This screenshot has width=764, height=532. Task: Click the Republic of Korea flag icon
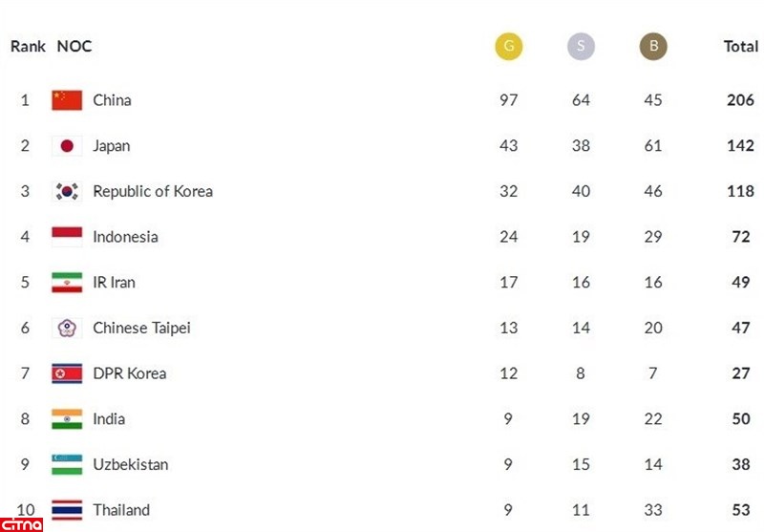tap(67, 191)
